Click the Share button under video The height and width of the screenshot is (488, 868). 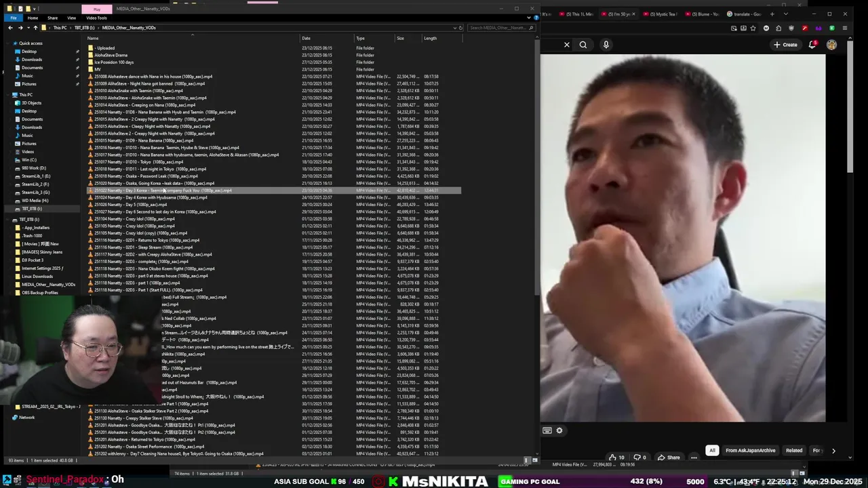click(x=668, y=457)
